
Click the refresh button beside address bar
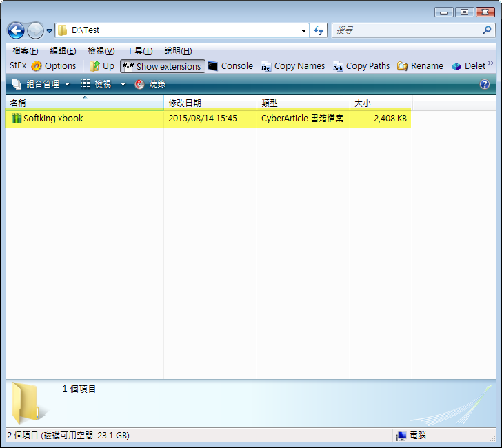[319, 31]
